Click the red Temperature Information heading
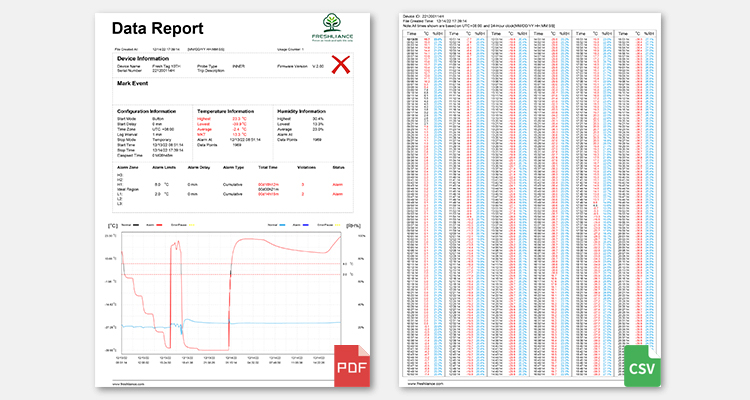 pos(226,111)
